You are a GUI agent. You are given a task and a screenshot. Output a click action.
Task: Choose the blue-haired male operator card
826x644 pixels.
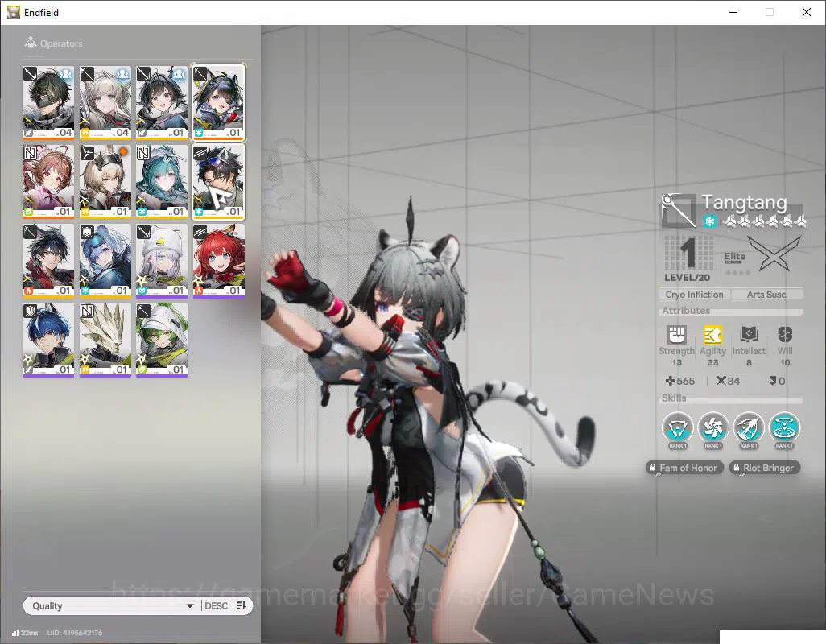click(x=48, y=341)
